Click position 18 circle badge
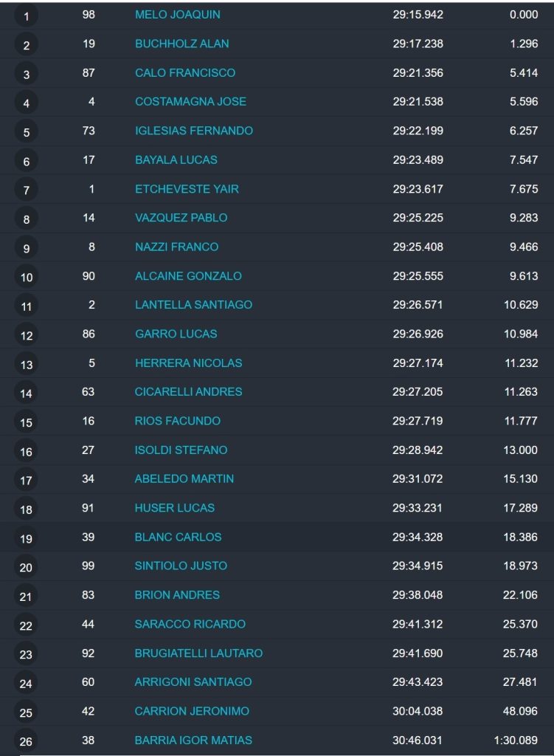Screen dimensions: 554x756 pyautogui.click(x=26, y=509)
